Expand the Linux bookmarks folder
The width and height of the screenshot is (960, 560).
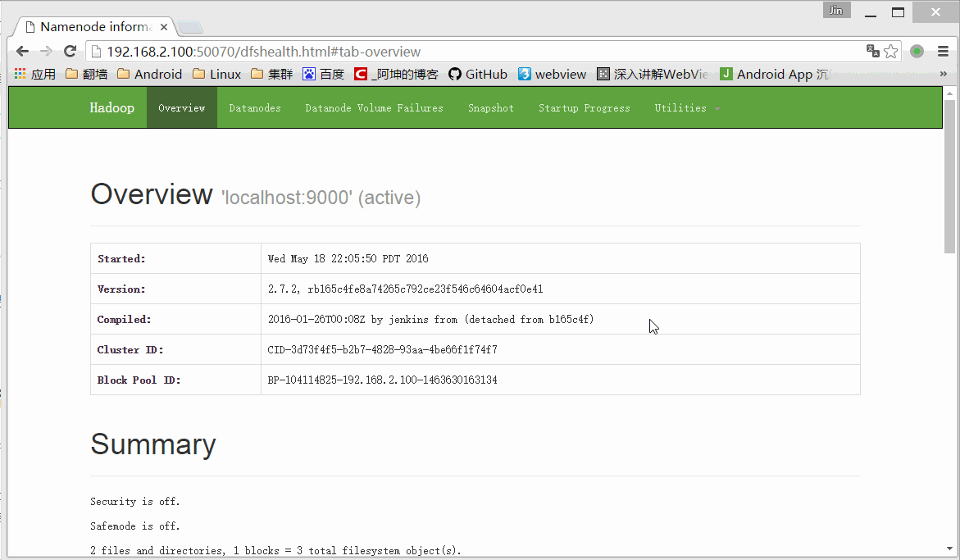pos(216,74)
